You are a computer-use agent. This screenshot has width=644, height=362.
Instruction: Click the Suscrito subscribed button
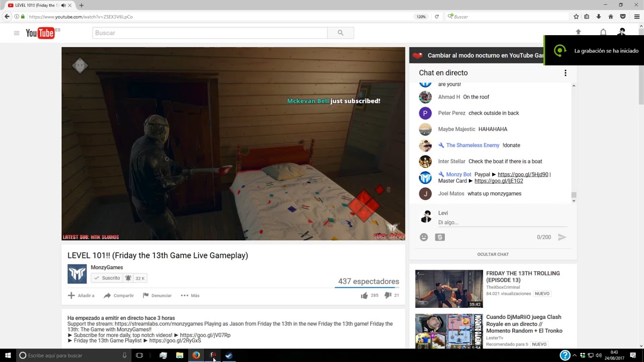[x=107, y=278]
